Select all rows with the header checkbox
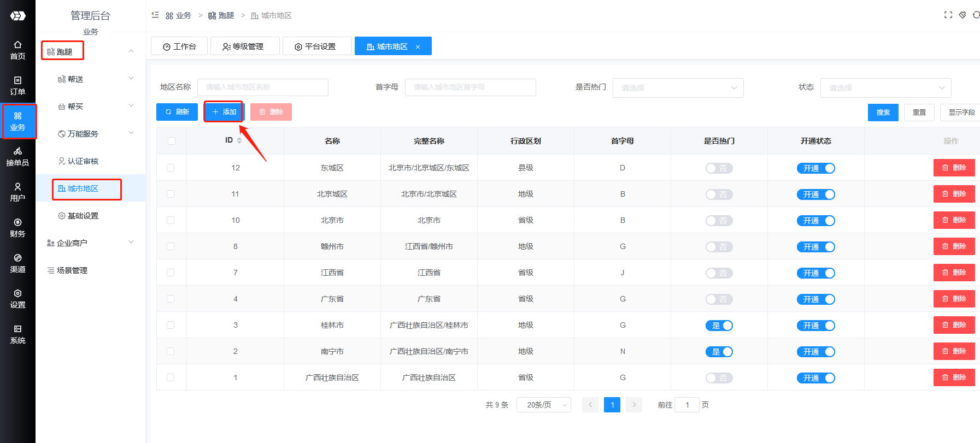Image resolution: width=980 pixels, height=443 pixels. 172,141
